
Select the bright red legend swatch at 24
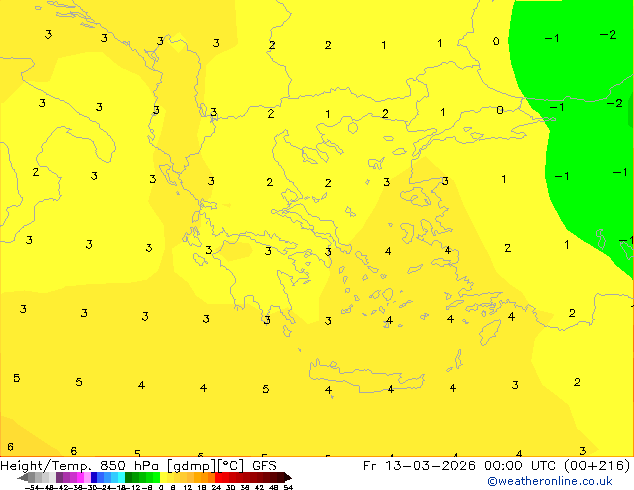(218, 477)
